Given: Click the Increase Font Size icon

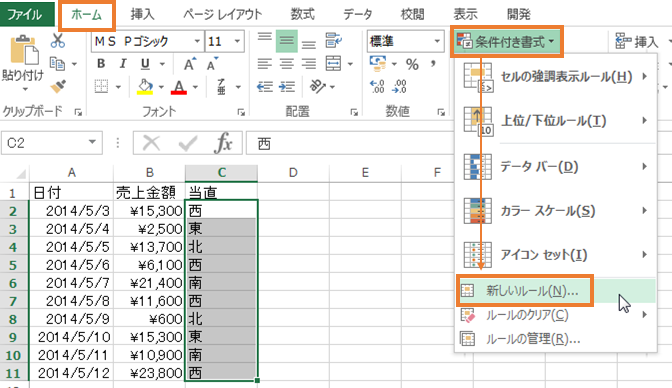Looking at the screenshot, I should (x=189, y=64).
